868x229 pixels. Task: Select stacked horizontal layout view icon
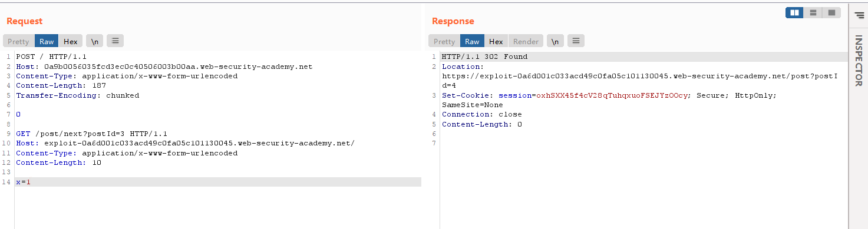(x=813, y=12)
